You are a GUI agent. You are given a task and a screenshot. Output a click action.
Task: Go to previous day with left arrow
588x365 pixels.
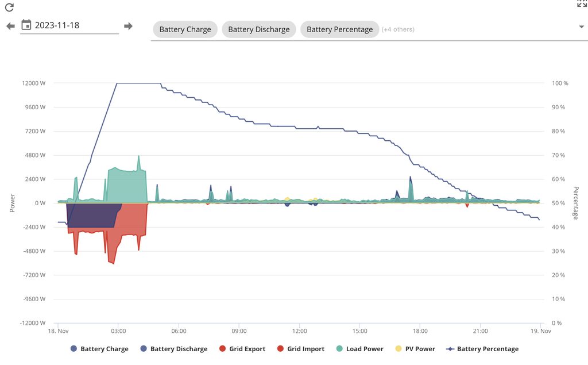click(x=10, y=26)
